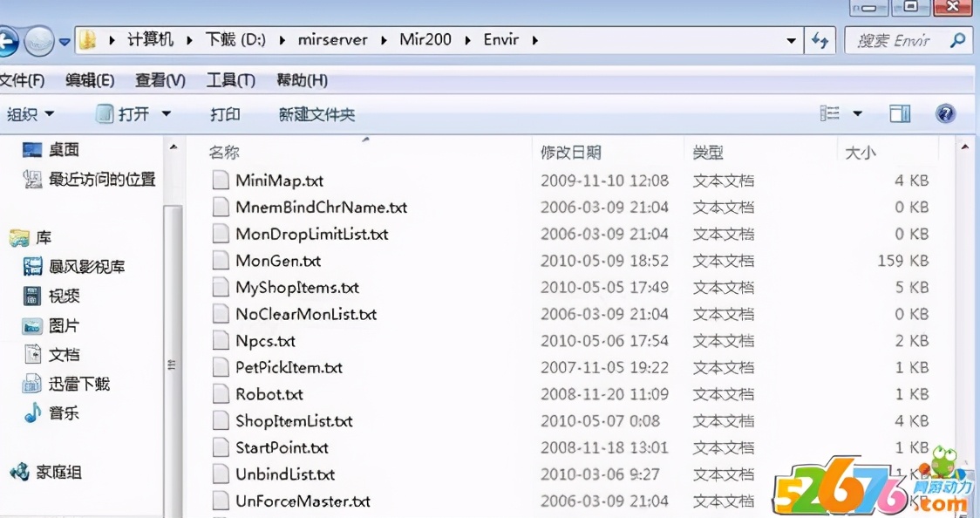Screen dimensions: 980x518
Task: Select the ShopItemList.txt file icon
Action: [x=221, y=421]
